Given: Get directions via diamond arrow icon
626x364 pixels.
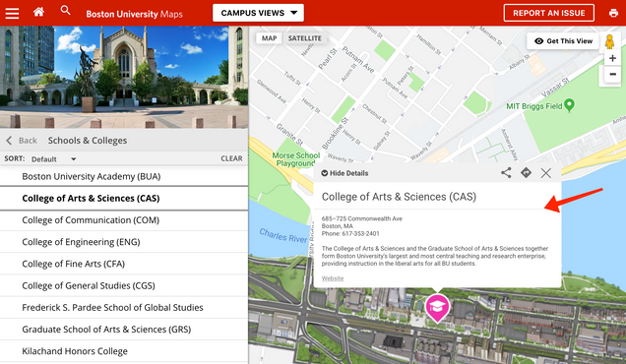Looking at the screenshot, I should [526, 173].
